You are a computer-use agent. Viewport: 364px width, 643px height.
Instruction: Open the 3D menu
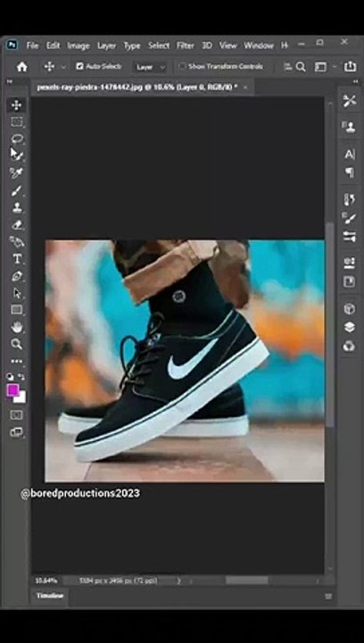point(207,46)
